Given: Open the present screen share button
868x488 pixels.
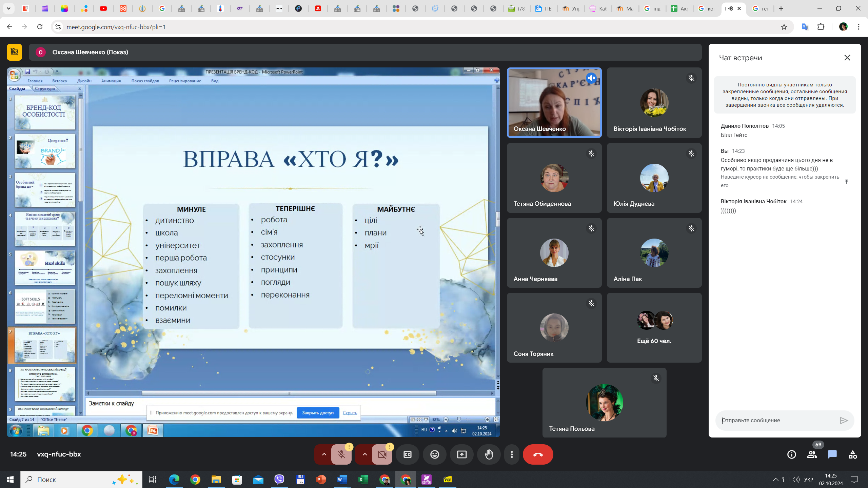Looking at the screenshot, I should 461,454.
